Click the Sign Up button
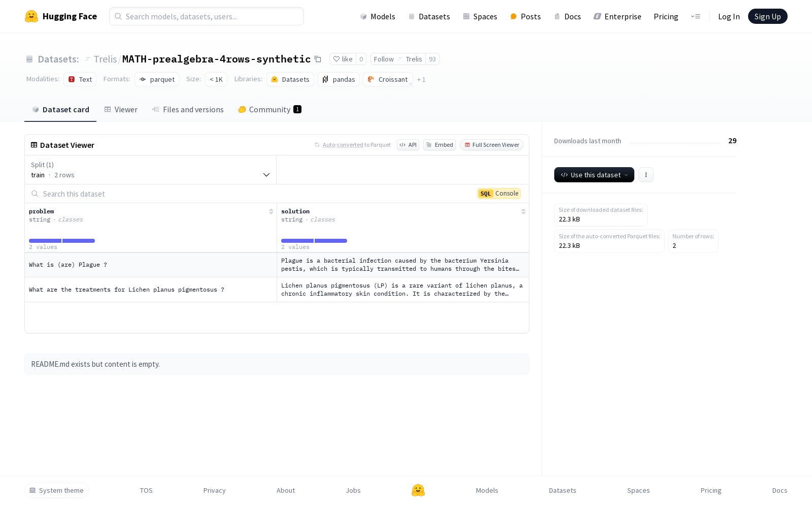Viewport: 812px width, 508px height. pyautogui.click(x=767, y=16)
